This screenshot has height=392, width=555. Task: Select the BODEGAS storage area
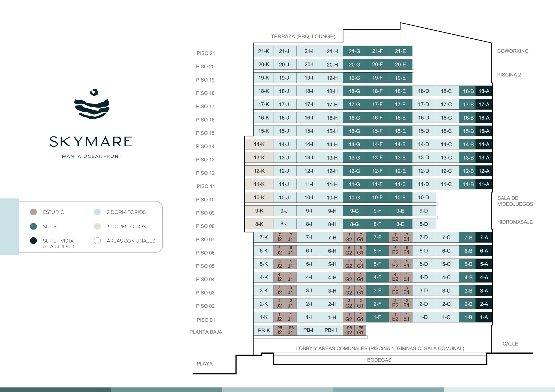[379, 360]
